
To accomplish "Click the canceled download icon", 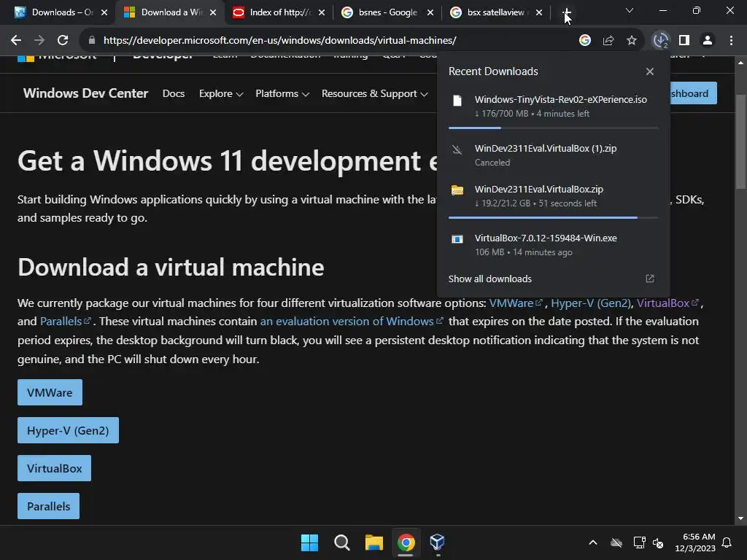I will point(457,149).
